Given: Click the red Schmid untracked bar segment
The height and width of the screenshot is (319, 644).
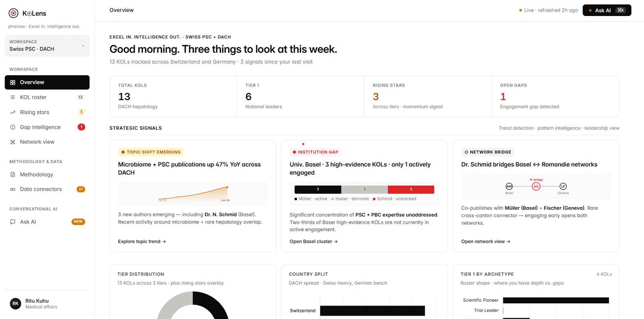Looking at the screenshot, I should (411, 189).
